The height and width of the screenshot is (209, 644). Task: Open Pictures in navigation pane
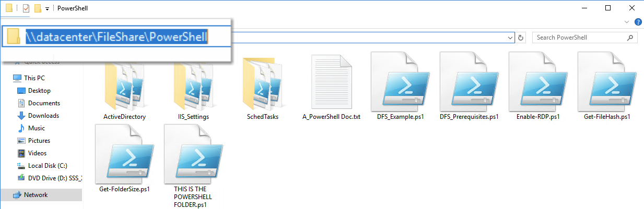(x=39, y=141)
